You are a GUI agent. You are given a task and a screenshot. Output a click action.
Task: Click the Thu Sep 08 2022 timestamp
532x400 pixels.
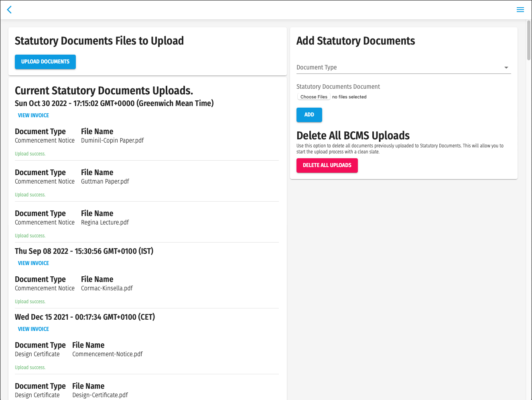tap(84, 251)
